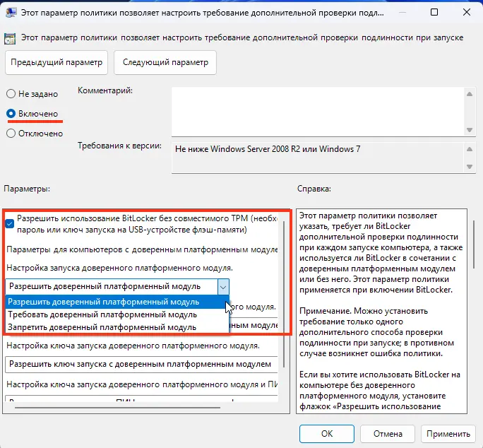The image size is (483, 448).
Task: Open the TPM startup key dropdown
Action: [x=141, y=364]
